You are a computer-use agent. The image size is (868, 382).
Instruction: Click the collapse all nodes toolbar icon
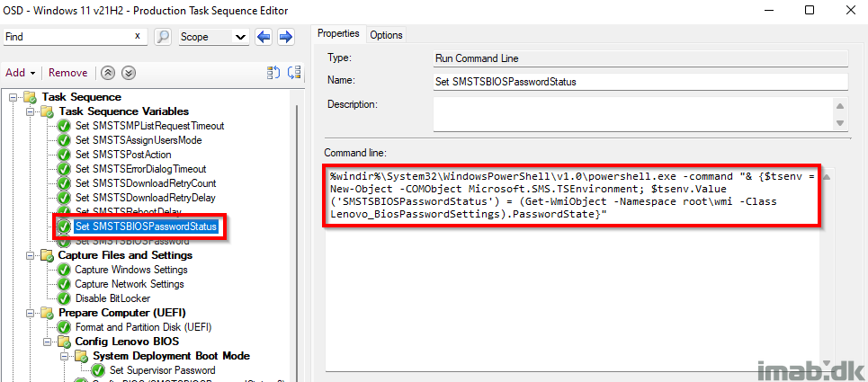point(294,73)
